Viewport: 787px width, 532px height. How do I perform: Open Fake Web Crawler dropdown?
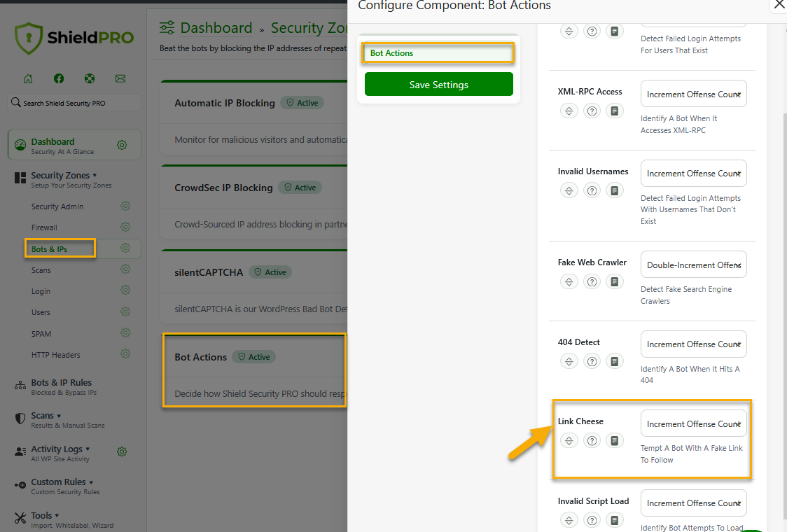coord(694,265)
